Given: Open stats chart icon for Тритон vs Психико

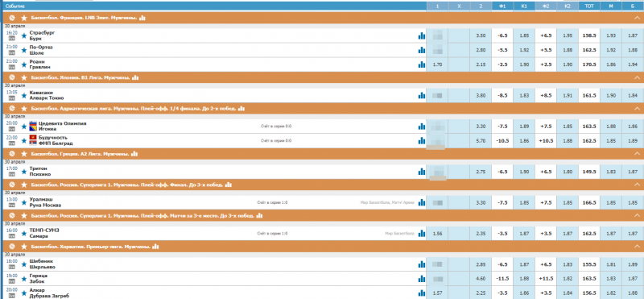Looking at the screenshot, I should [421, 172].
